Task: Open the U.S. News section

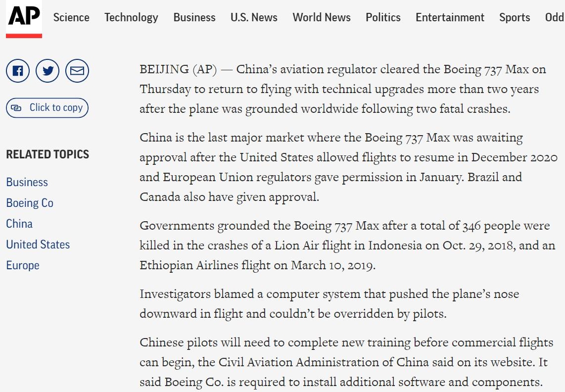Action: [254, 17]
